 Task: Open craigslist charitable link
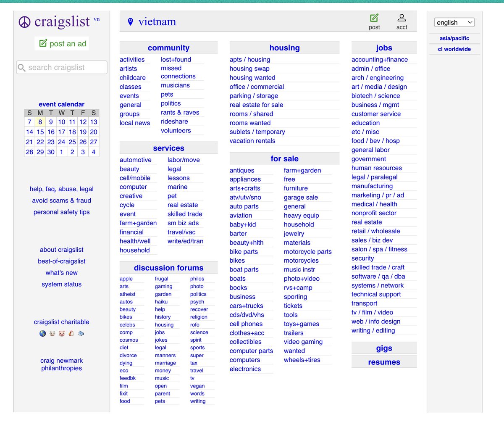tap(62, 322)
